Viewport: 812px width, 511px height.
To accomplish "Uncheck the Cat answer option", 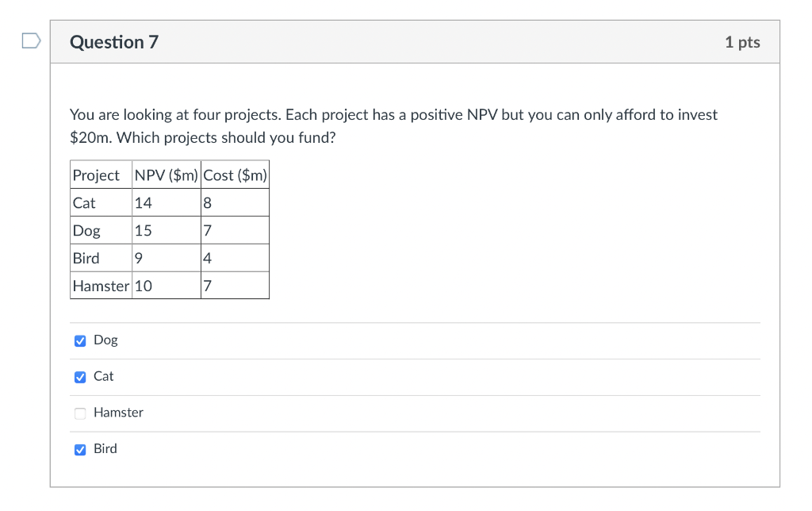I will [79, 376].
